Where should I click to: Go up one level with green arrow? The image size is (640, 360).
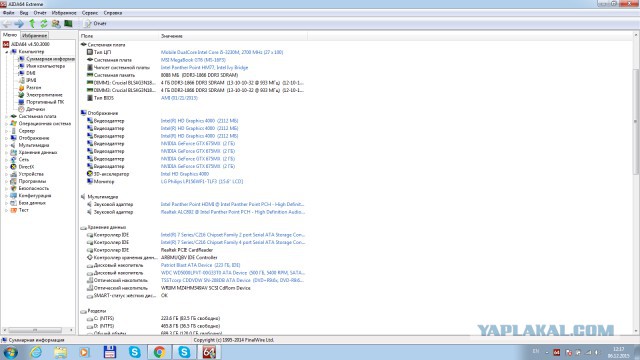tap(32, 24)
